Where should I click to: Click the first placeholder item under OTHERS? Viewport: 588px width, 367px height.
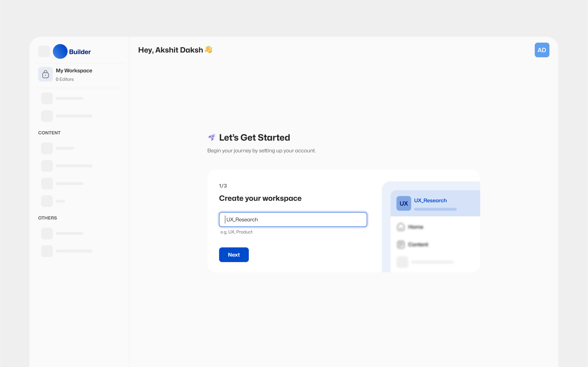click(47, 233)
